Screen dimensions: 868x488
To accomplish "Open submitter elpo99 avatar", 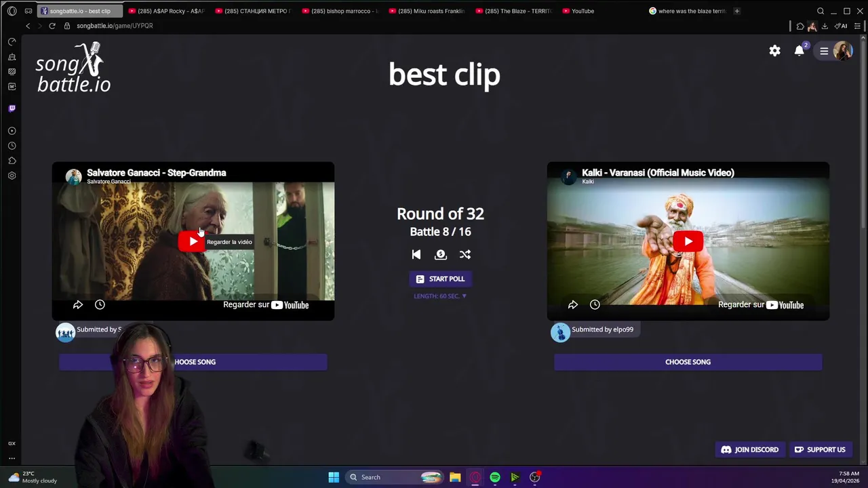I will click(x=560, y=332).
